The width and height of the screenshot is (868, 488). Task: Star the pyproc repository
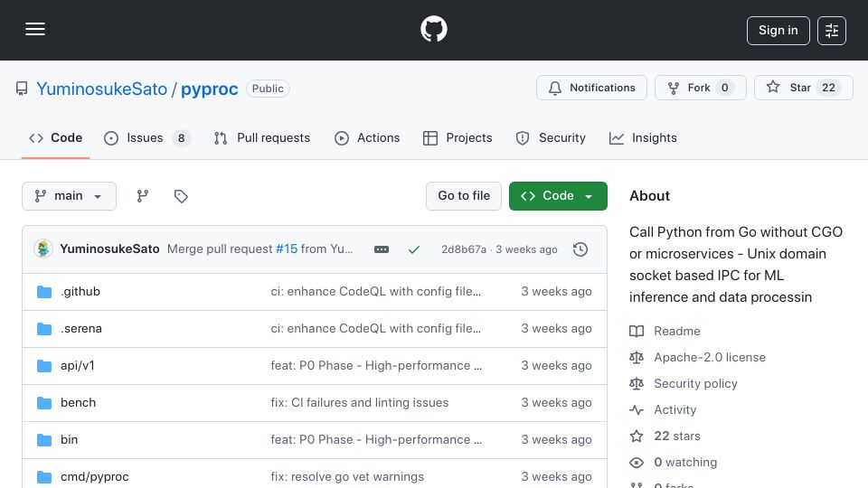pos(803,88)
